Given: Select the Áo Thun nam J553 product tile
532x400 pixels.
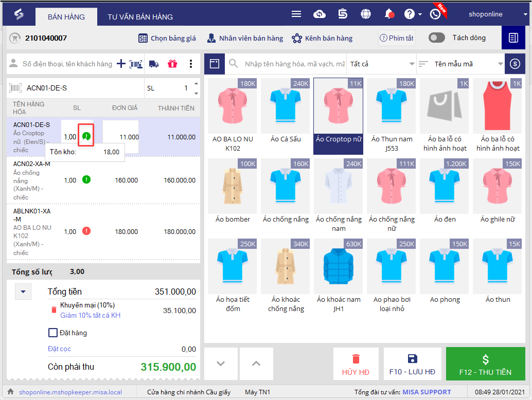Looking at the screenshot, I should click(391, 116).
